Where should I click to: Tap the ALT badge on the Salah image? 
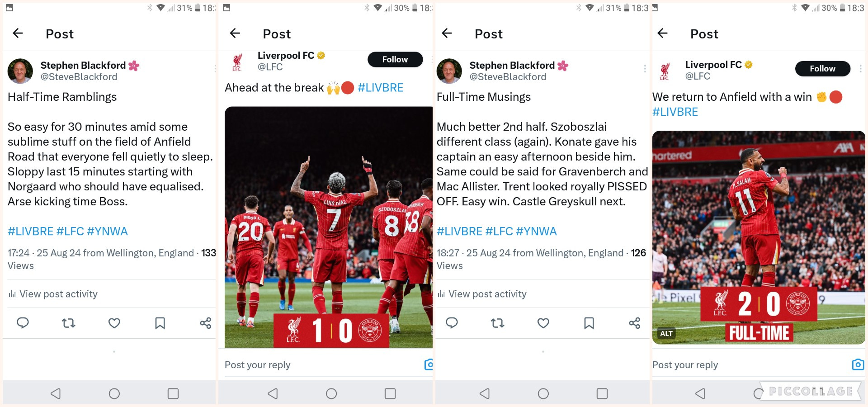[666, 334]
